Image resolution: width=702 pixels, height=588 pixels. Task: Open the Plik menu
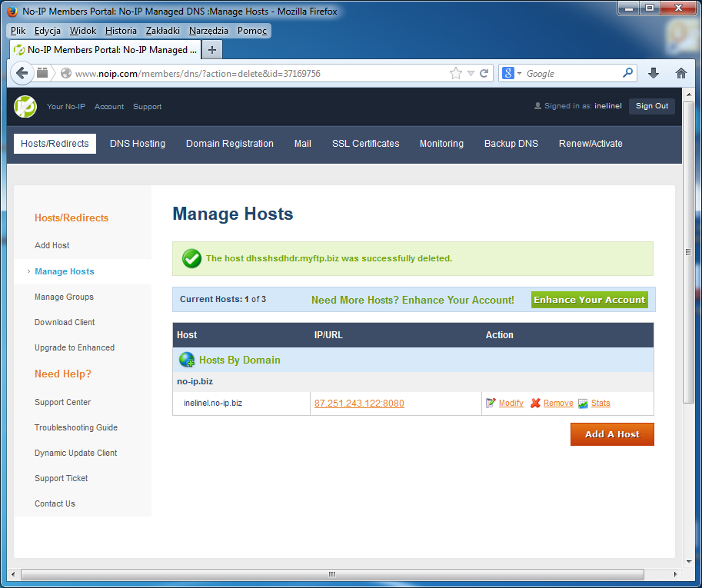[18, 31]
